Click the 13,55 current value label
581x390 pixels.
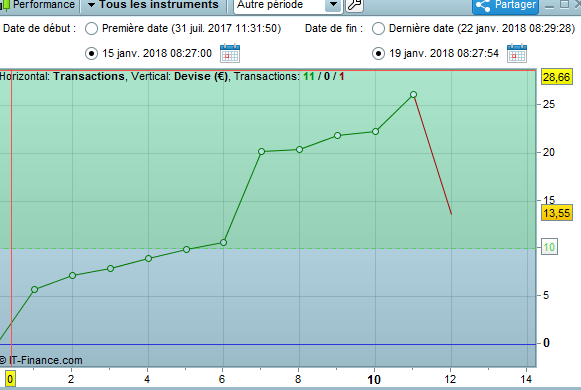557,213
